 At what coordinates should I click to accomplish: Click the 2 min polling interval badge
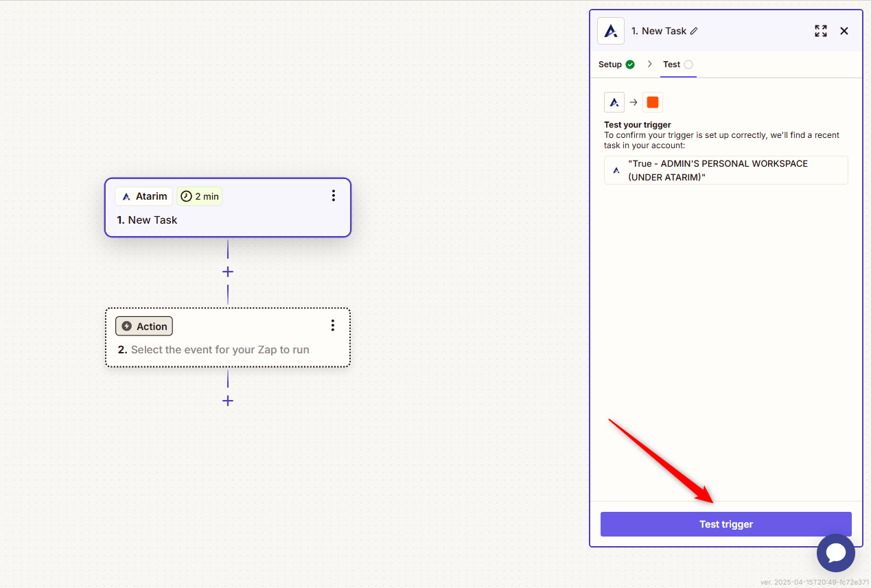pos(200,196)
